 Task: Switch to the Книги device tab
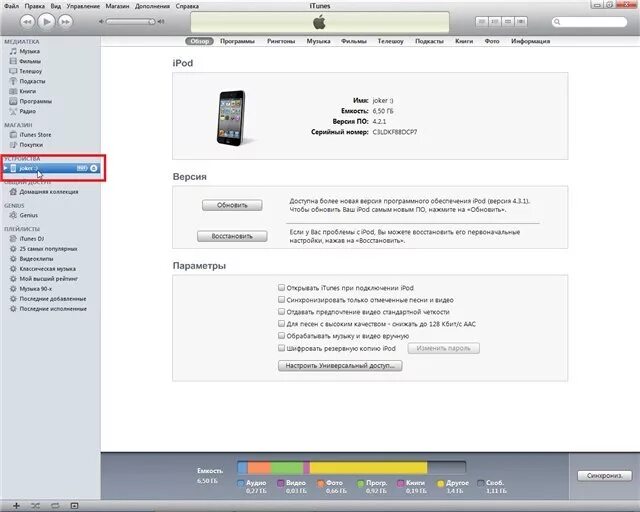pyautogui.click(x=464, y=41)
